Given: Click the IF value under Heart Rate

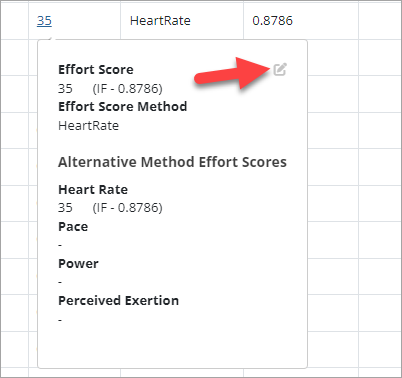Looking at the screenshot, I should point(127,208).
